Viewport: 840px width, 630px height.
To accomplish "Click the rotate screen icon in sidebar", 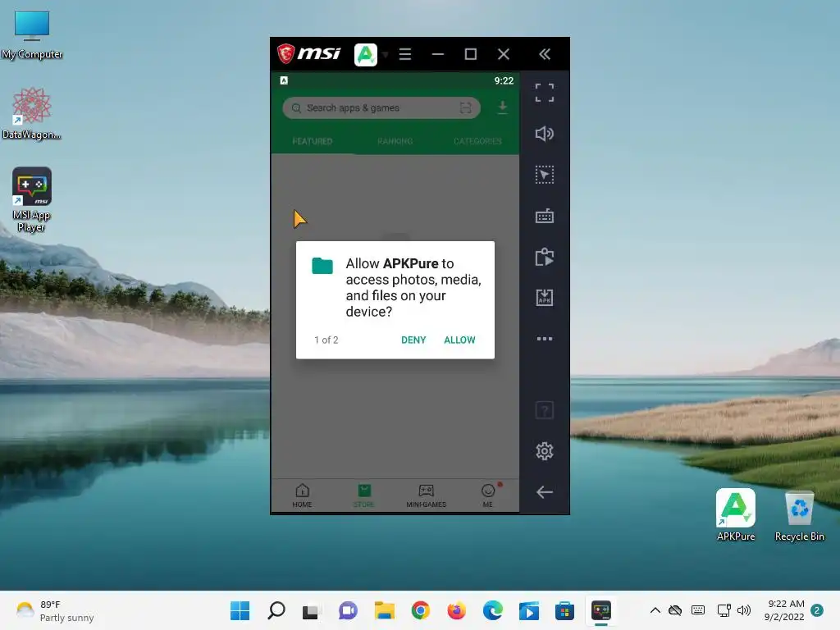I will (545, 257).
